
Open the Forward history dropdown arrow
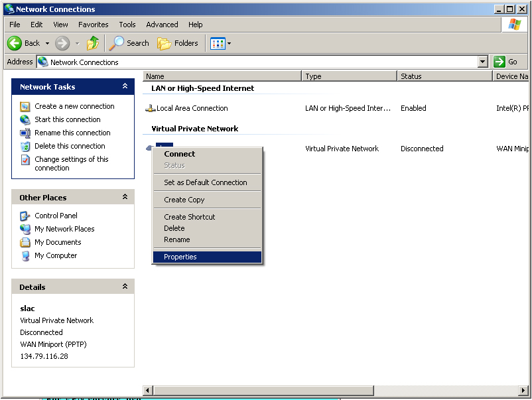click(x=78, y=43)
